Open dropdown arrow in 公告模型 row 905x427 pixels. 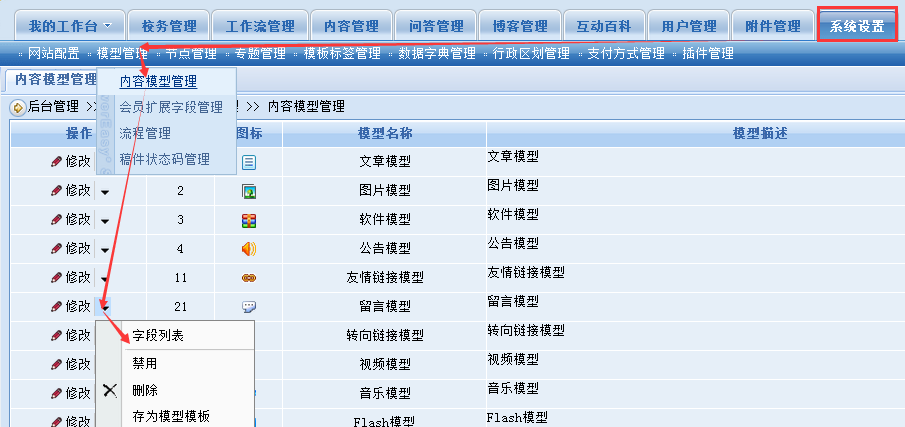tap(105, 249)
